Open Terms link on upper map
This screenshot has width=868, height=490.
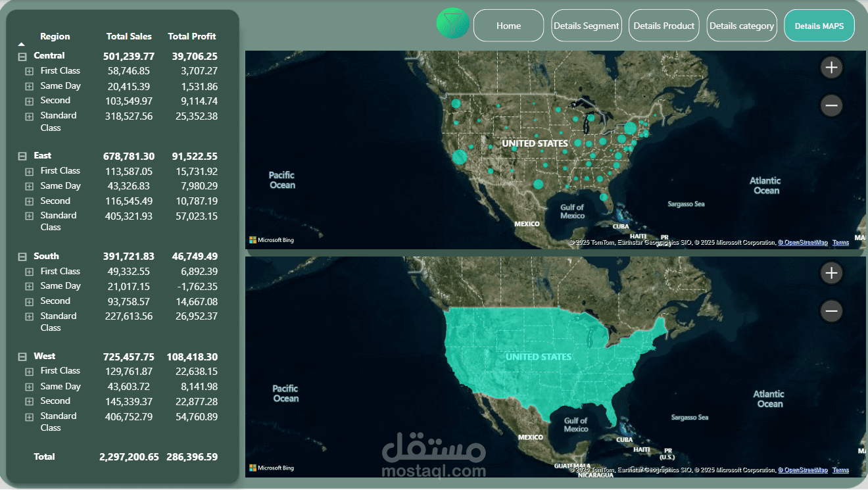pyautogui.click(x=840, y=243)
